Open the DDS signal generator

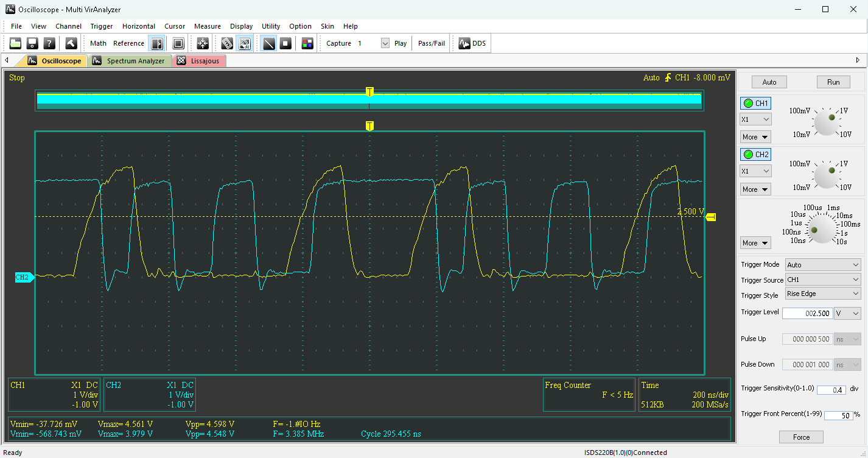tap(472, 43)
